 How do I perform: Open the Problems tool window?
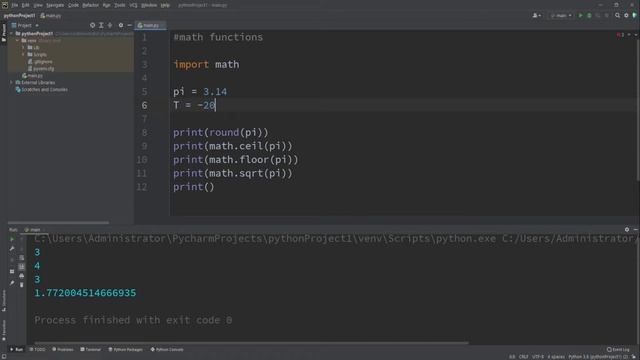pyautogui.click(x=62, y=349)
